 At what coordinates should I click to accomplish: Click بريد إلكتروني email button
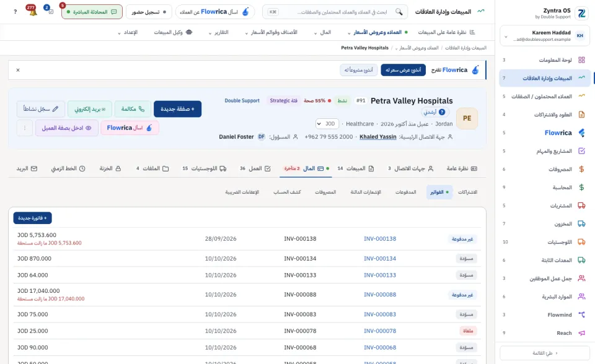[x=90, y=109]
